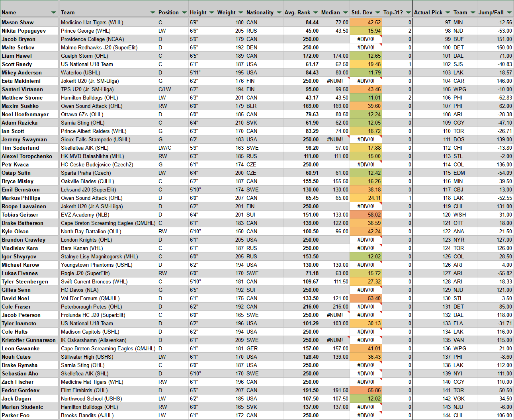Select the Tobias Geisser name cell
The width and height of the screenshot is (514, 420).
pyautogui.click(x=29, y=215)
